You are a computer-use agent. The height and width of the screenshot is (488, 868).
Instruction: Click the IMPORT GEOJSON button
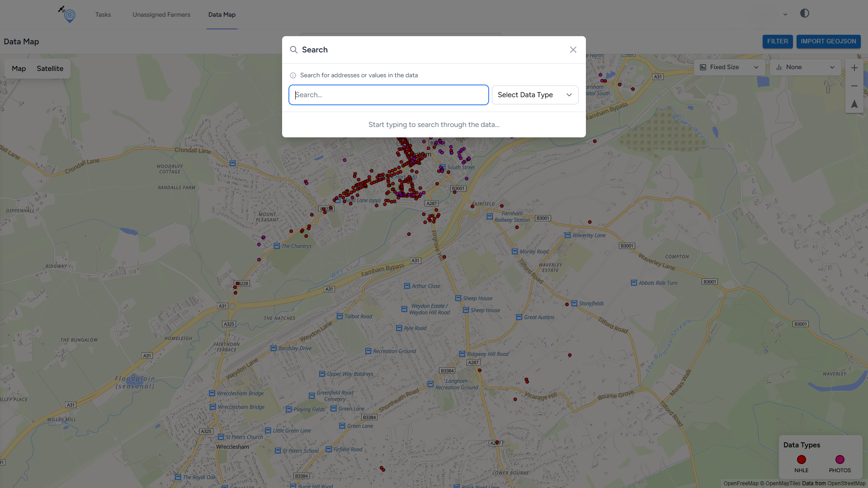(x=828, y=41)
